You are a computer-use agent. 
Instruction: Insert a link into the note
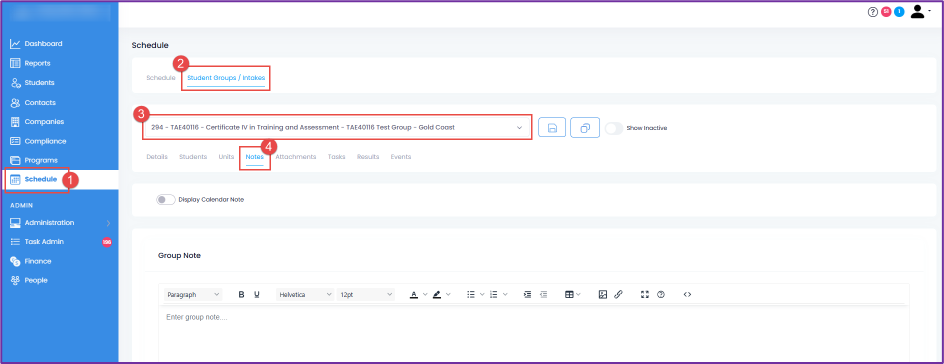(618, 295)
